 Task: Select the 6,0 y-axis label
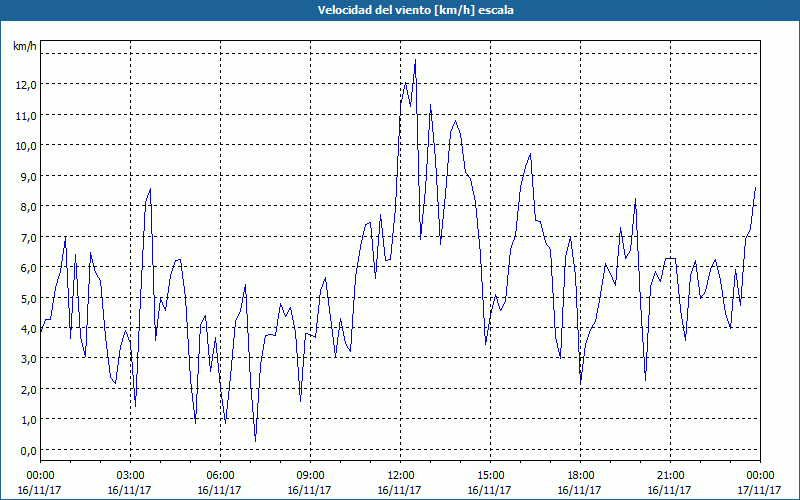(x=28, y=268)
